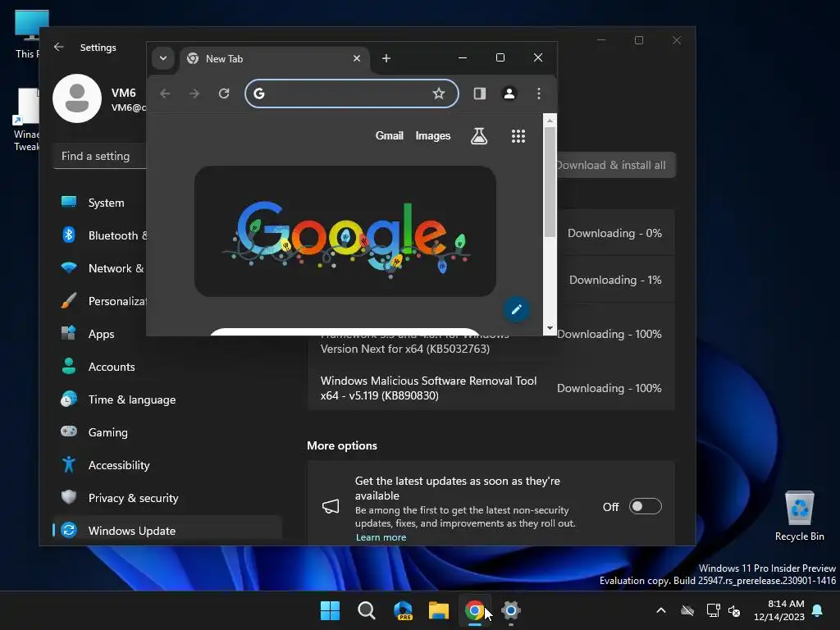
Task: Open Chrome's three-dot menu
Action: pos(539,94)
